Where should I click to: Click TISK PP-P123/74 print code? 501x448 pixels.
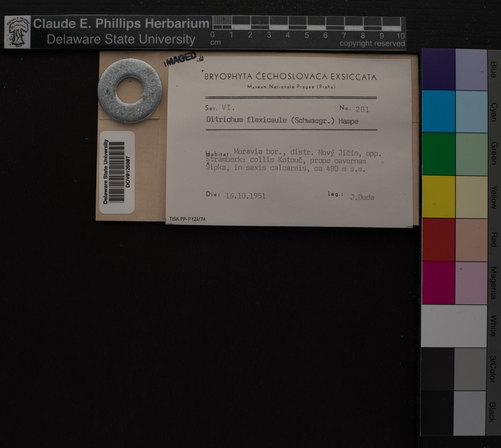point(187,219)
